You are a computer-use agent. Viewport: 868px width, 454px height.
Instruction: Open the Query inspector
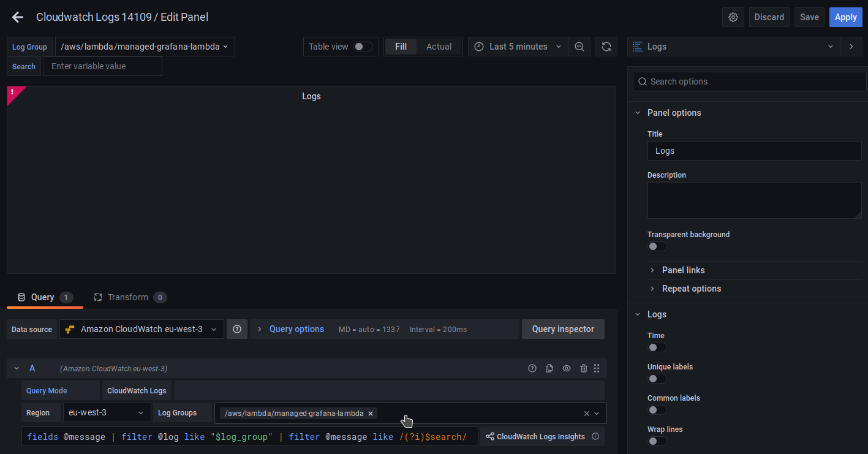[563, 329]
